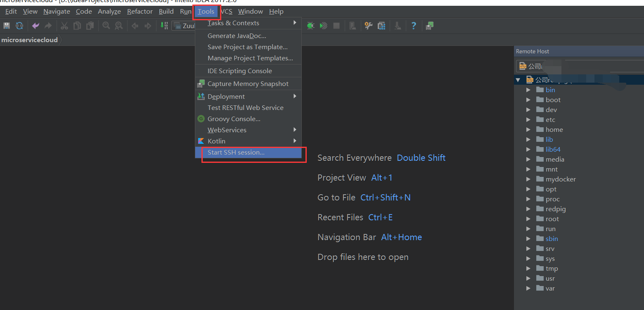This screenshot has height=310, width=644.
Task: Click the navigate Back arrow icon
Action: [135, 26]
